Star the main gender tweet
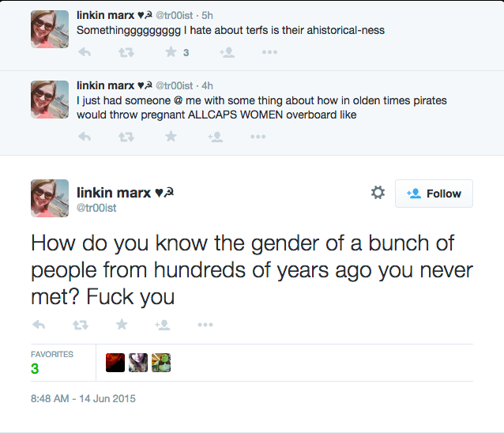Screen dimensions: 504x433 (x=122, y=325)
